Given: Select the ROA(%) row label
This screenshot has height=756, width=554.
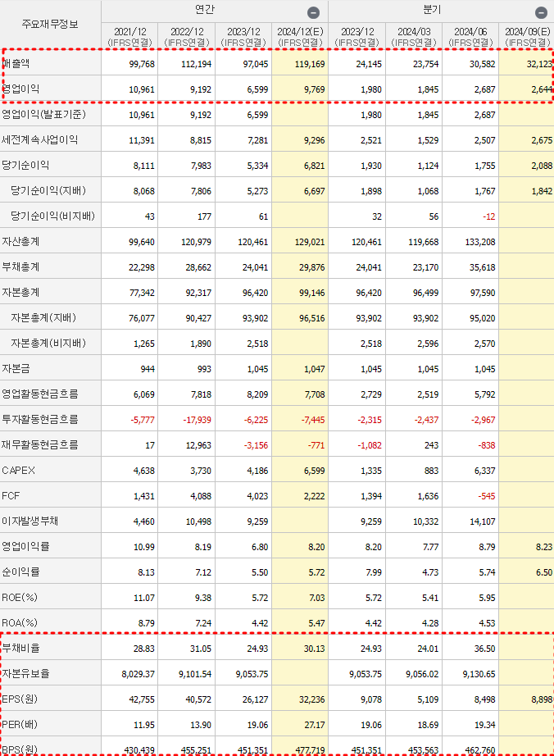Looking at the screenshot, I should pyautogui.click(x=20, y=623).
